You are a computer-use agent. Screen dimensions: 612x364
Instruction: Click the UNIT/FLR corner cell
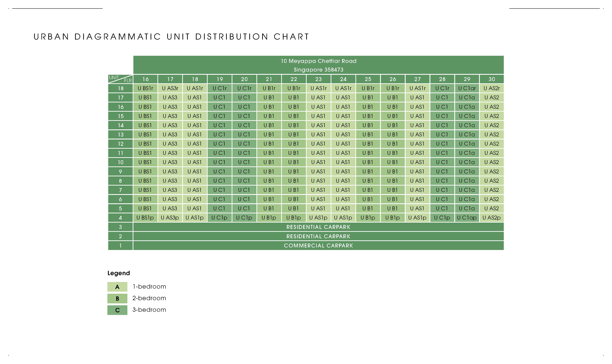(x=121, y=79)
